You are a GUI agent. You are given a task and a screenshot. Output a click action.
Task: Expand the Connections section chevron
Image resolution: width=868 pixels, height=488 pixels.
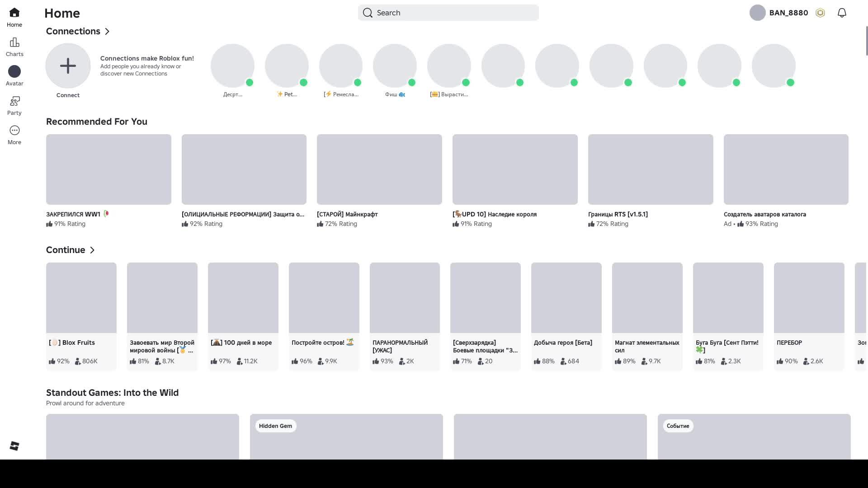107,31
